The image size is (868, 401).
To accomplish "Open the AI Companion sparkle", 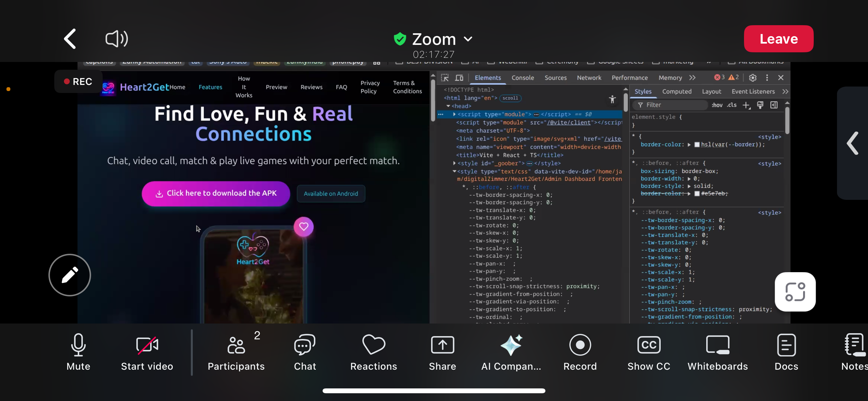I will click(x=511, y=352).
